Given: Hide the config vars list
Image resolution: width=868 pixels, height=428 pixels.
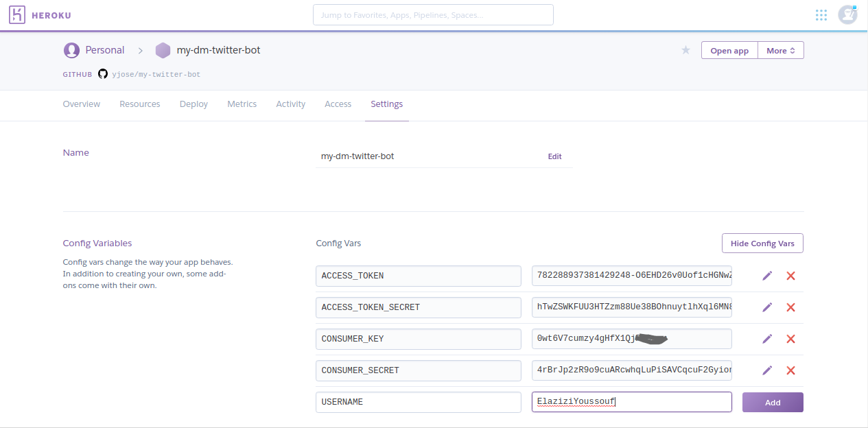Looking at the screenshot, I should pyautogui.click(x=762, y=243).
